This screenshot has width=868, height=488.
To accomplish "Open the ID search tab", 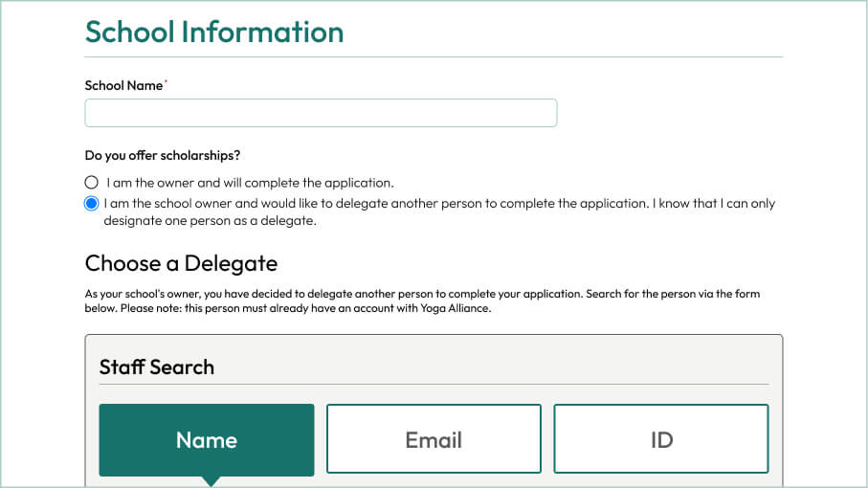I will [660, 439].
